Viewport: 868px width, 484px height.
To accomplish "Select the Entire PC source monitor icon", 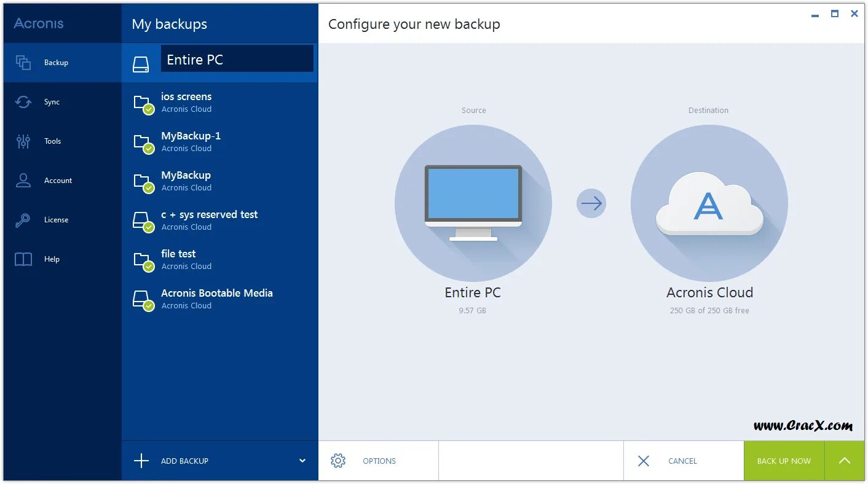I will tap(473, 203).
